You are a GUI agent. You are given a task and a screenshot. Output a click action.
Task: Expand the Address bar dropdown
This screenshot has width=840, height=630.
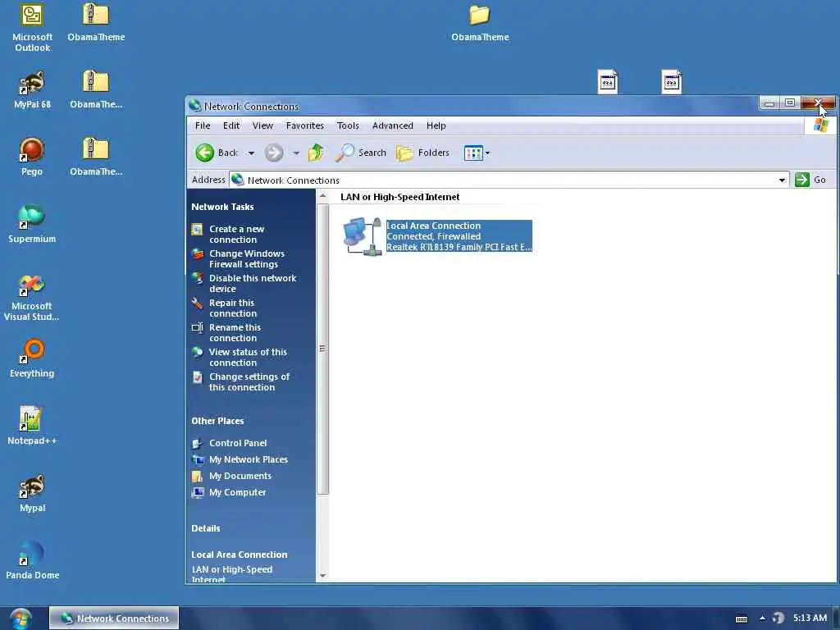pos(782,180)
